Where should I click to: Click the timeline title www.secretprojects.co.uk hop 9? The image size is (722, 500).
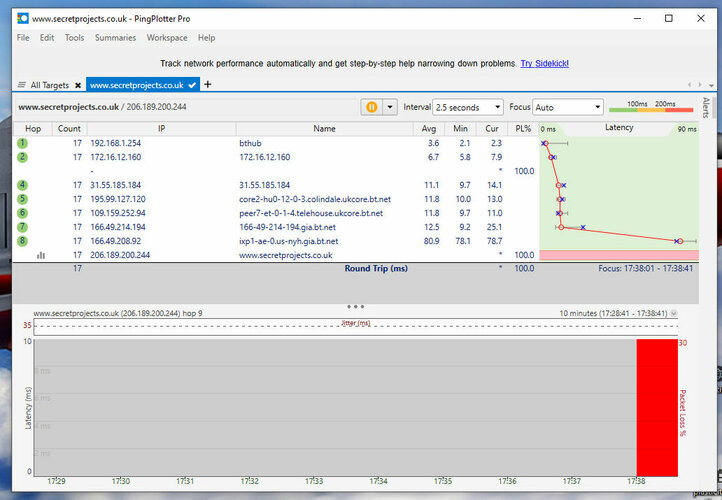coord(118,314)
